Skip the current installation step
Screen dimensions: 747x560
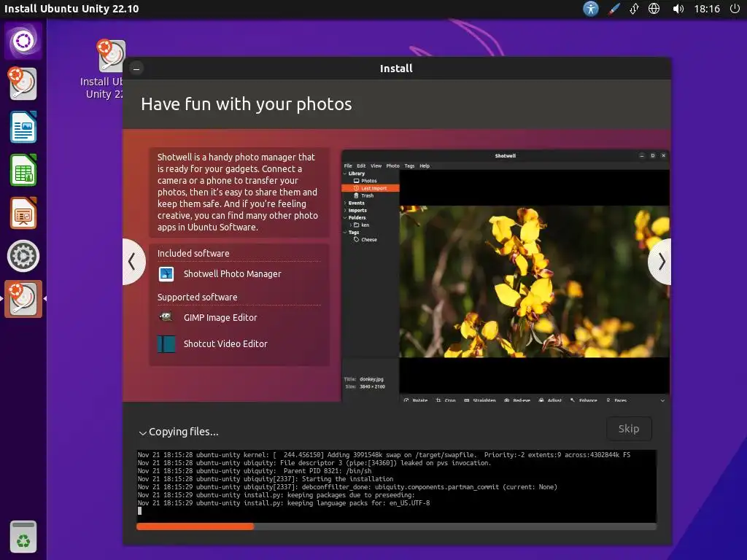pyautogui.click(x=629, y=429)
